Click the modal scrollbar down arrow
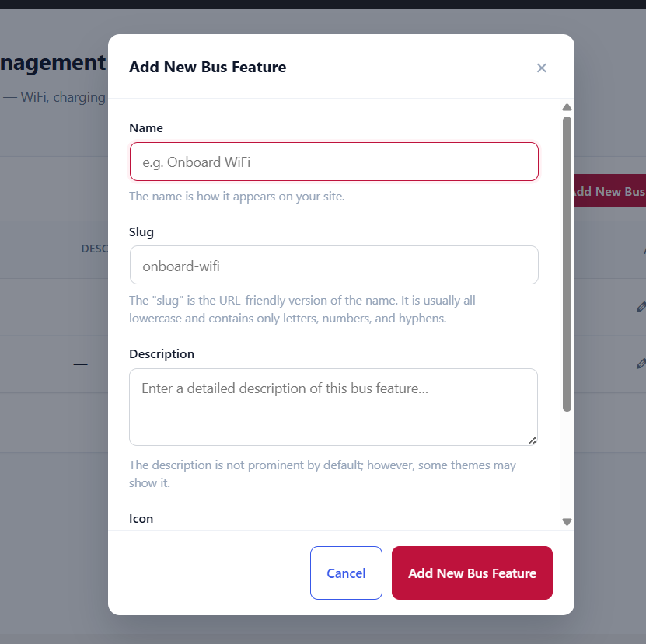Screen dimensions: 646x644 tap(567, 522)
